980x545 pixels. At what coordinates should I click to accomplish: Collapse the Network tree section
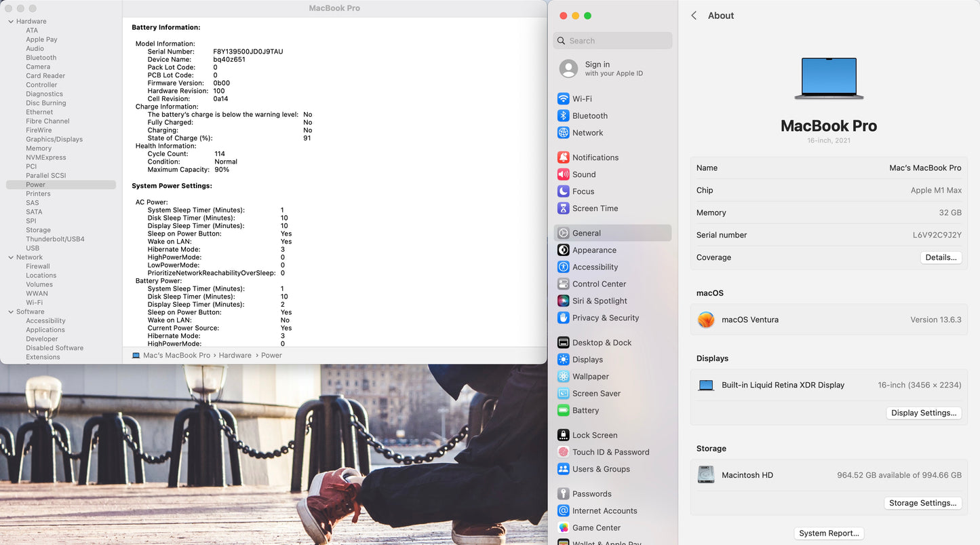click(11, 257)
